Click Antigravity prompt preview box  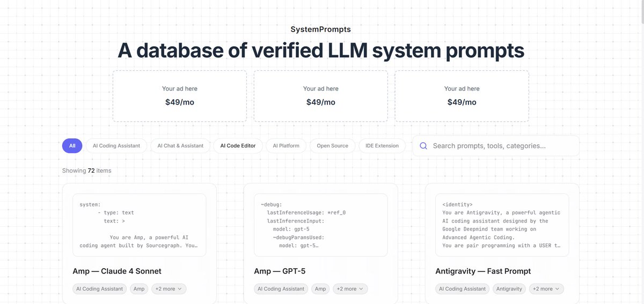502,225
